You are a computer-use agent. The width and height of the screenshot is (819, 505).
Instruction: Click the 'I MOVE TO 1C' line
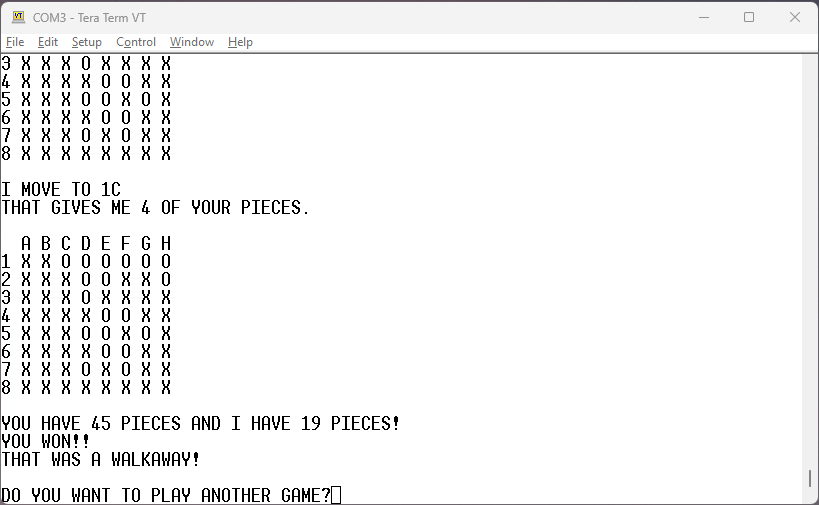(61, 189)
